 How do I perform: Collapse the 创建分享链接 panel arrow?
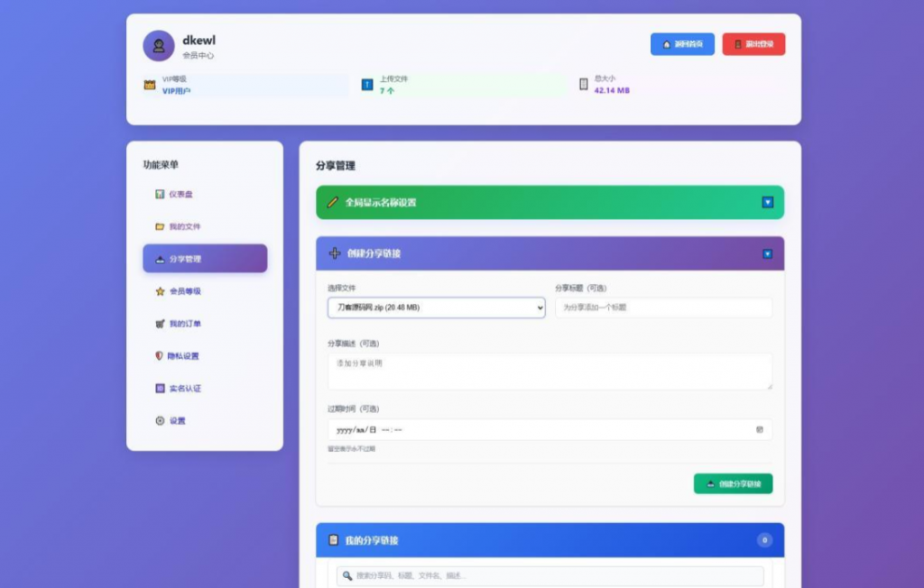767,253
